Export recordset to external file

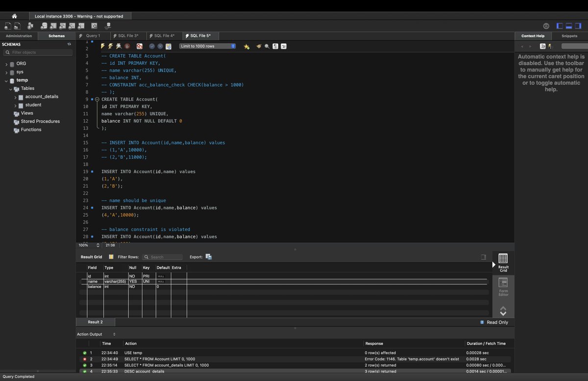point(209,257)
